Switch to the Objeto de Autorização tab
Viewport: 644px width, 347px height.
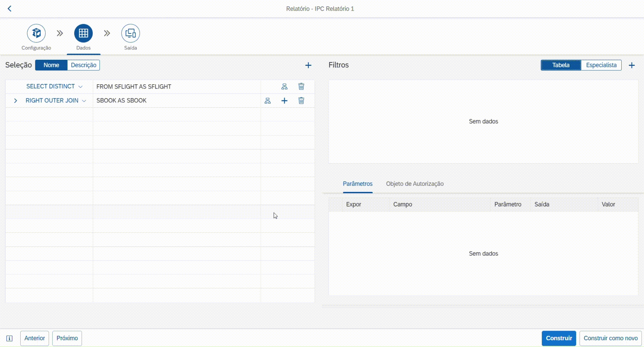(415, 184)
